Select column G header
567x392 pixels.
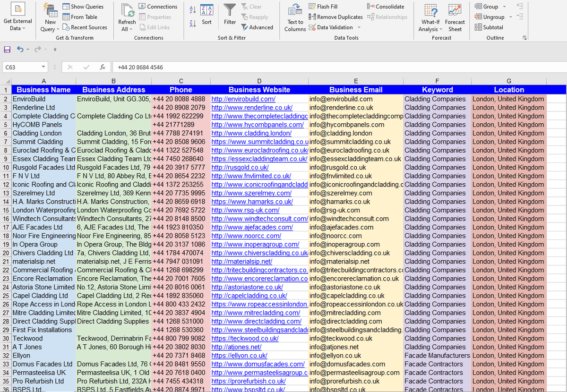(509, 81)
